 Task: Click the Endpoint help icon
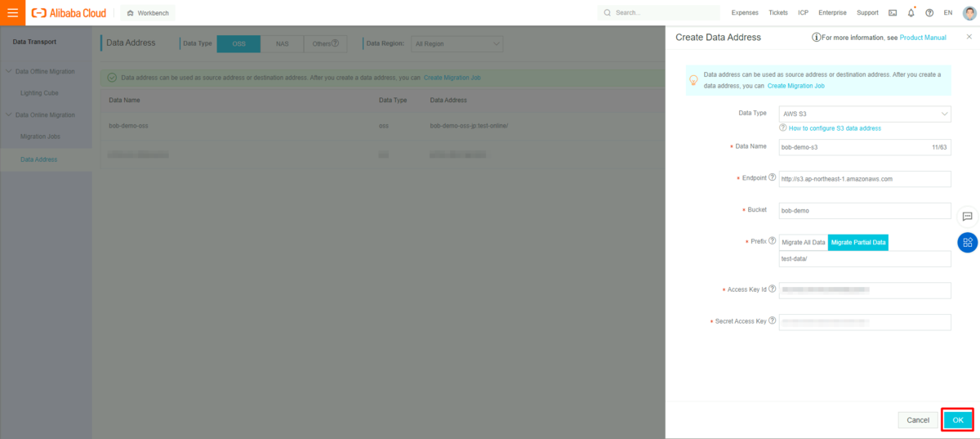click(x=773, y=177)
